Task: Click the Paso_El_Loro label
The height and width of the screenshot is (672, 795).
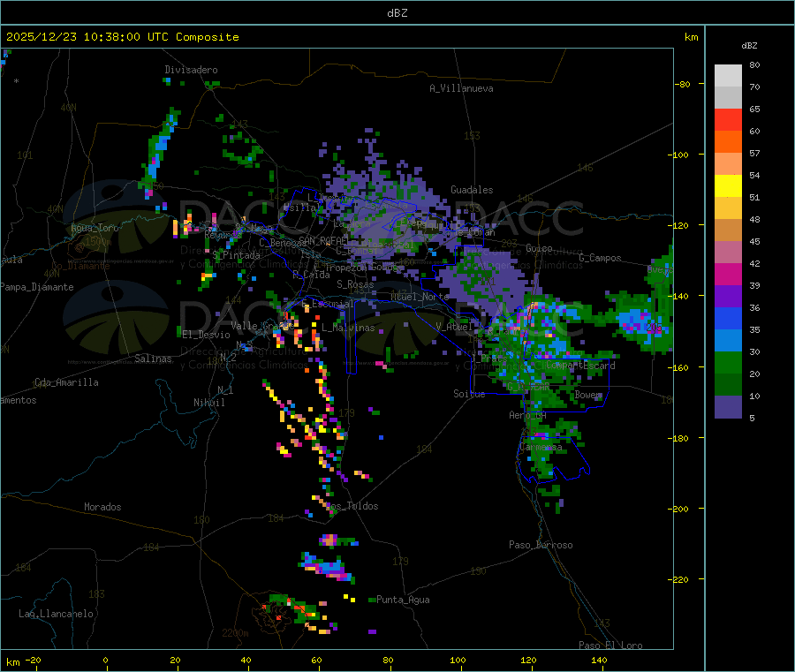Action: pyautogui.click(x=610, y=646)
